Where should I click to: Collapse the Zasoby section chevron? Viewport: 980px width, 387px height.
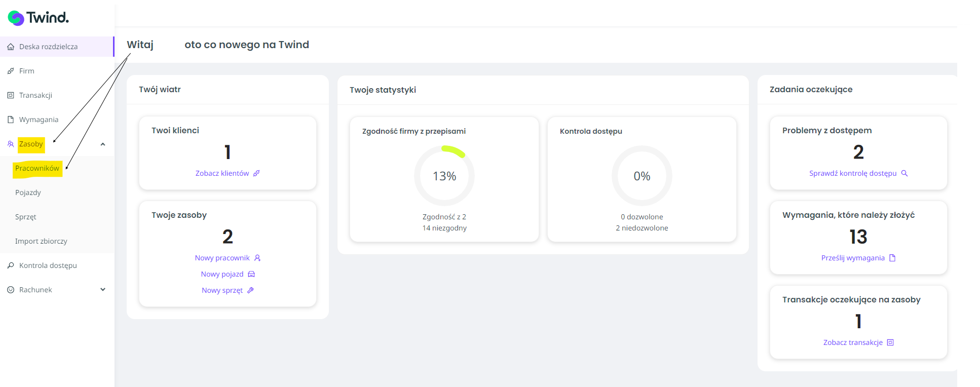click(103, 144)
